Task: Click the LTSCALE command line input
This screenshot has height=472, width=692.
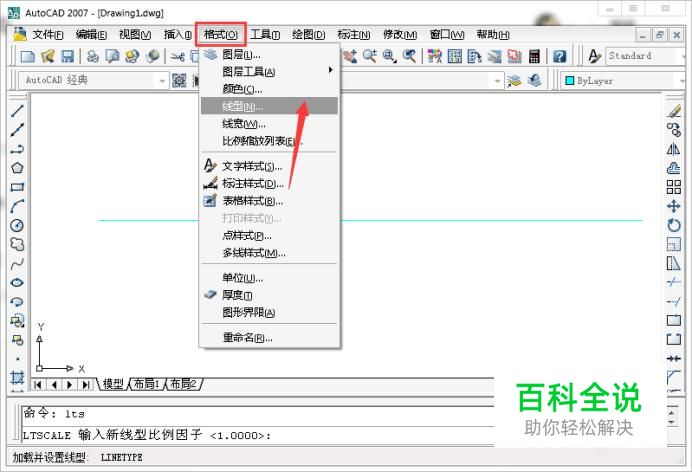Action: tap(258, 435)
